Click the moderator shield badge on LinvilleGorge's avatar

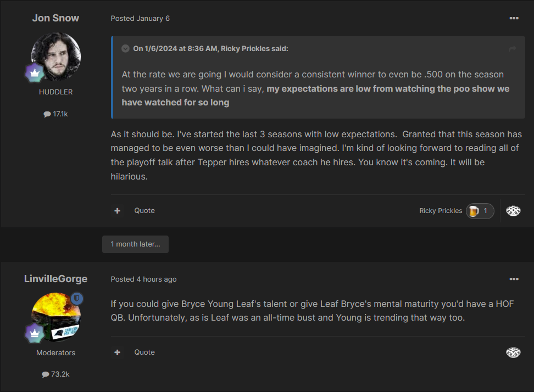click(77, 299)
